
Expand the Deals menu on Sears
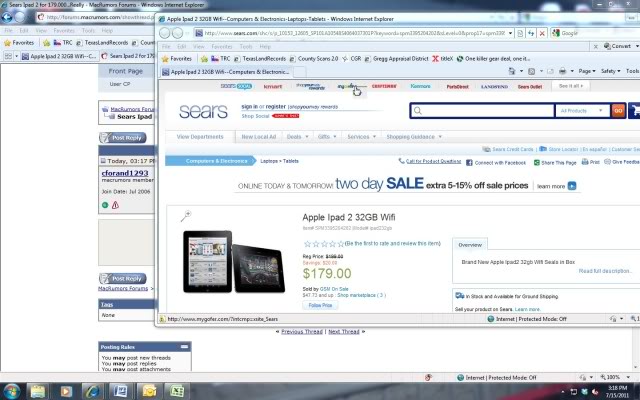tap(297, 137)
